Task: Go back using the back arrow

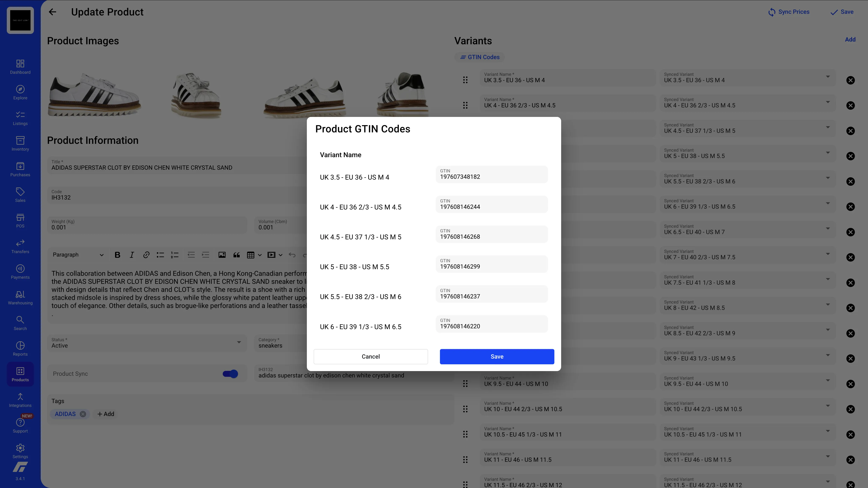Action: 53,12
